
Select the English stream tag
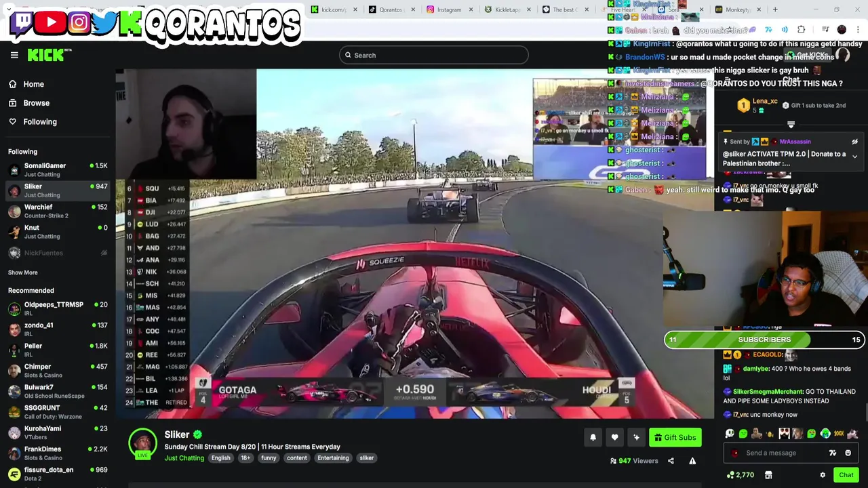[x=220, y=458]
